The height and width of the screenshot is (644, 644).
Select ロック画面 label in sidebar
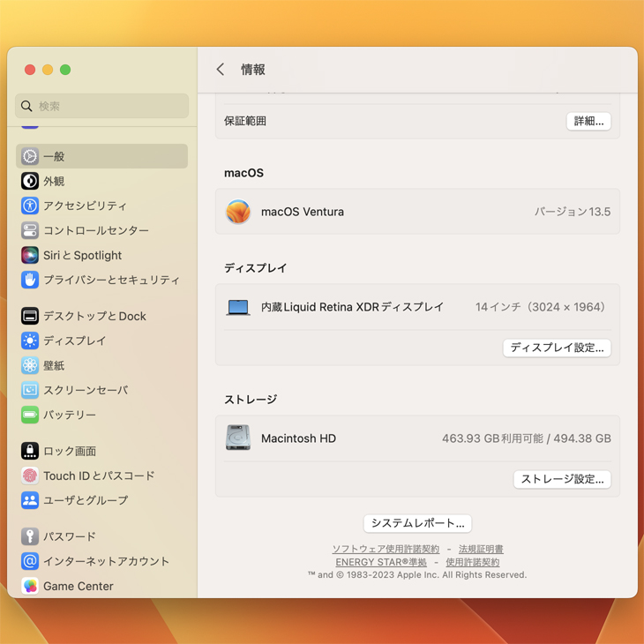(x=70, y=451)
